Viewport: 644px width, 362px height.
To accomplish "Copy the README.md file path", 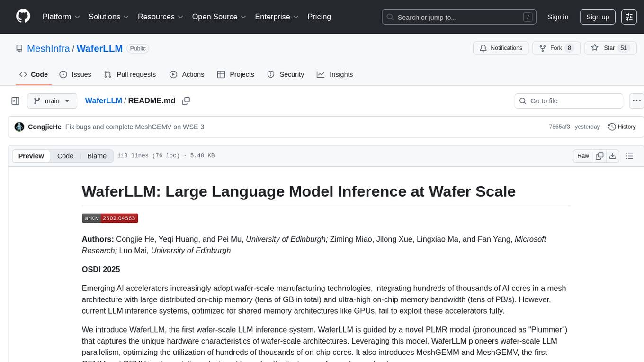I will pos(186,101).
